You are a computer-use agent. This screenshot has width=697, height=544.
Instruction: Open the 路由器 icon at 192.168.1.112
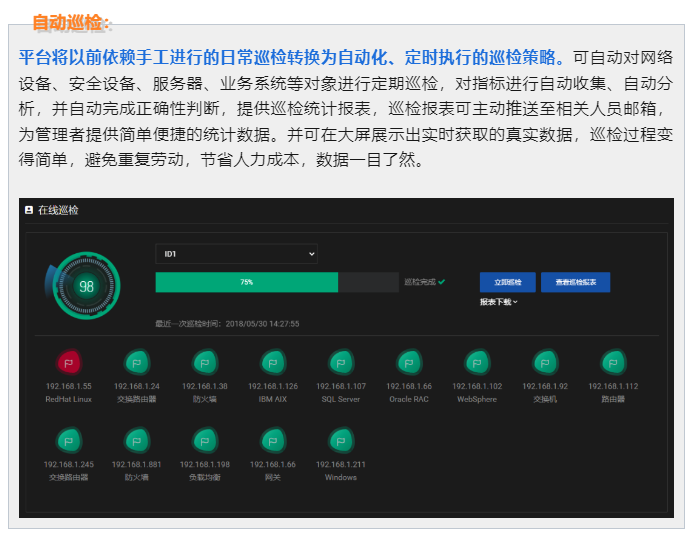[614, 362]
